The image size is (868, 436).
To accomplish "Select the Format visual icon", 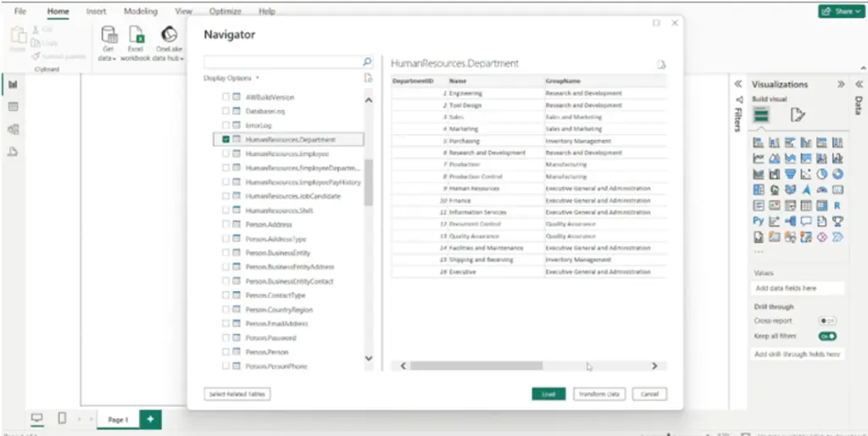I will pyautogui.click(x=797, y=115).
